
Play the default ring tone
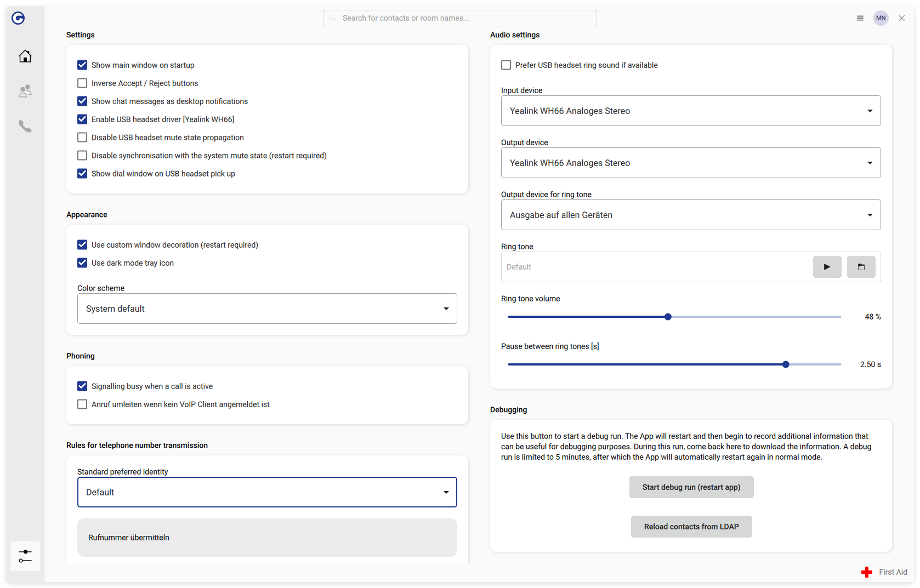tap(827, 267)
